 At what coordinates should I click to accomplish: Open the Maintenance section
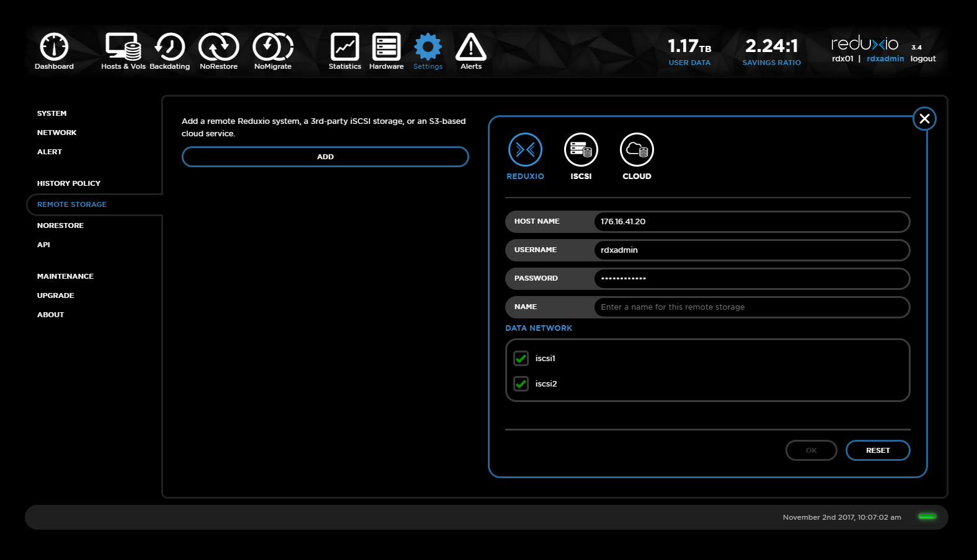65,276
